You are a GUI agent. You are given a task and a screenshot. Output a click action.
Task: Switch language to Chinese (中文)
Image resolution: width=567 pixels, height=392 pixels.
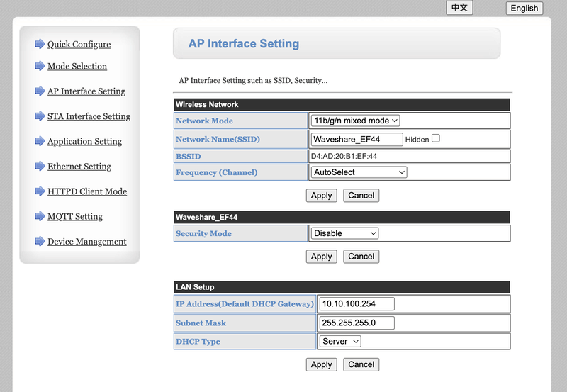[459, 8]
